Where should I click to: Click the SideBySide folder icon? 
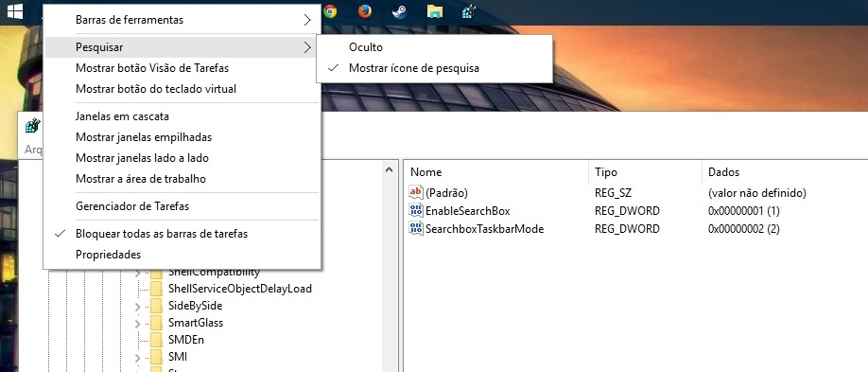click(x=157, y=306)
